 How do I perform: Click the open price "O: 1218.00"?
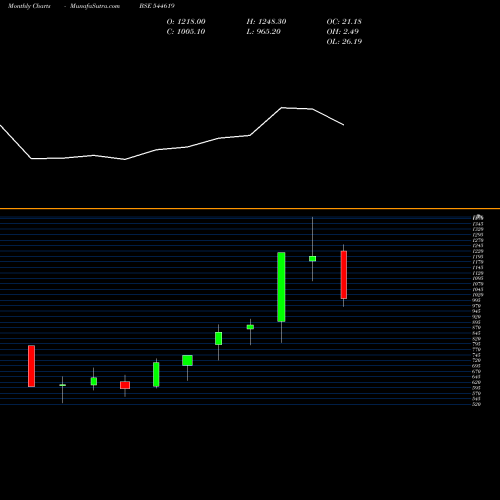click(186, 22)
